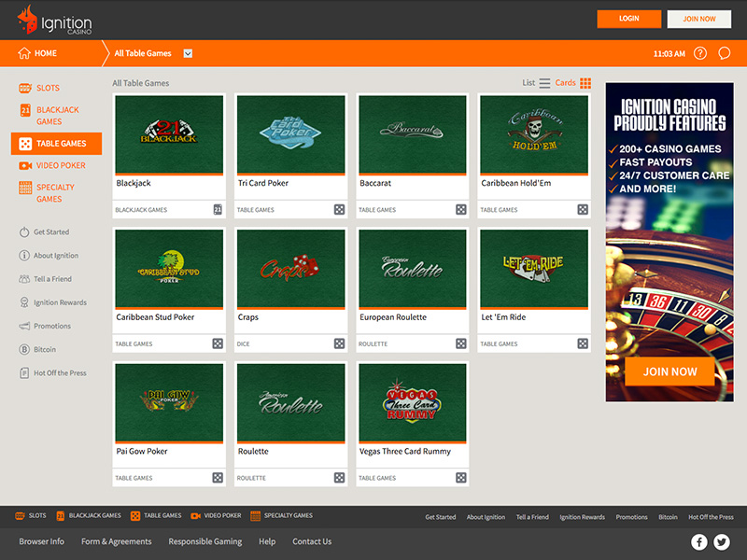Click the About Ignition info icon

click(x=24, y=255)
